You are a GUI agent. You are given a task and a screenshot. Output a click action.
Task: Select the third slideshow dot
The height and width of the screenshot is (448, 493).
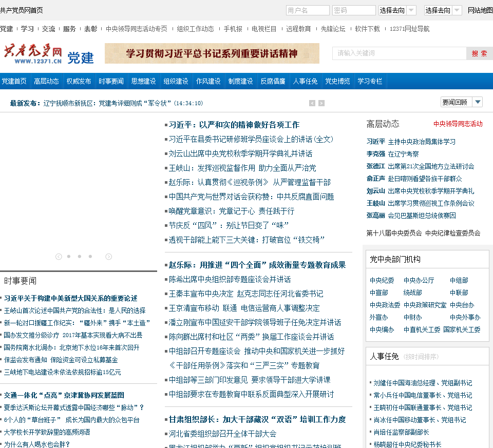[x=90, y=257]
